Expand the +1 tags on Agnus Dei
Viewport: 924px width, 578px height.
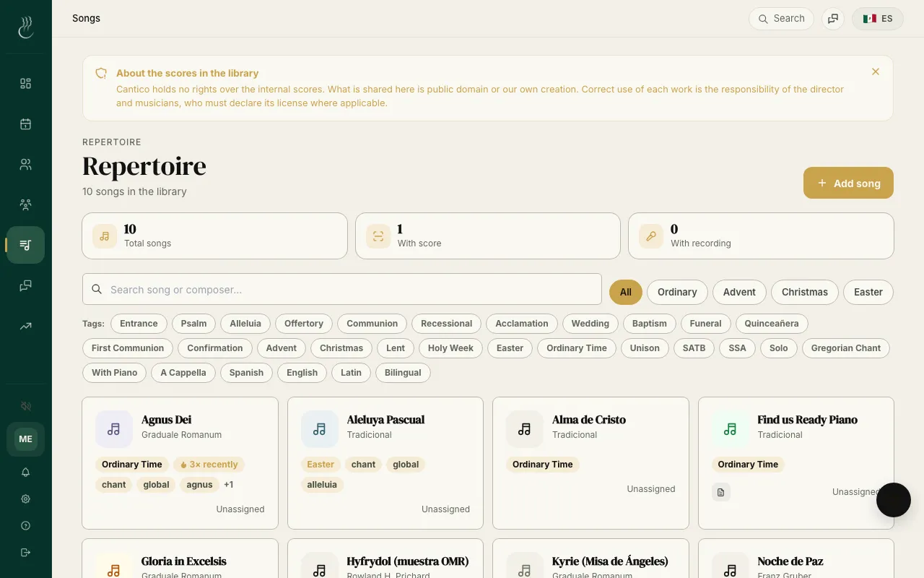click(x=229, y=485)
